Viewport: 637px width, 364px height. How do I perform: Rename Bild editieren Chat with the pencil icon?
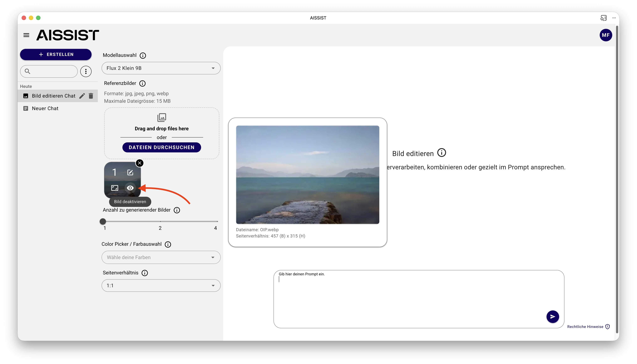click(82, 96)
